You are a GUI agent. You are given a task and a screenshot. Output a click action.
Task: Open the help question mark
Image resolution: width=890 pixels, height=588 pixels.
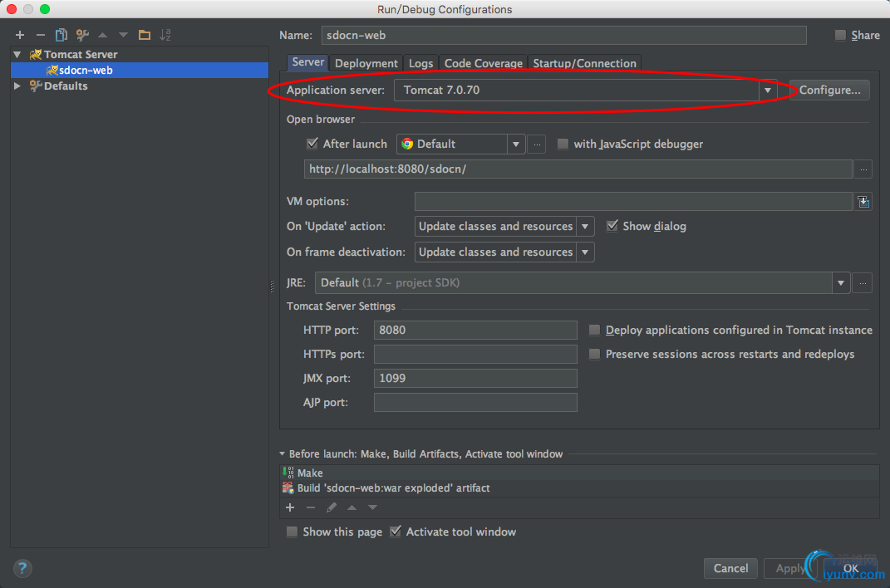tap(22, 568)
